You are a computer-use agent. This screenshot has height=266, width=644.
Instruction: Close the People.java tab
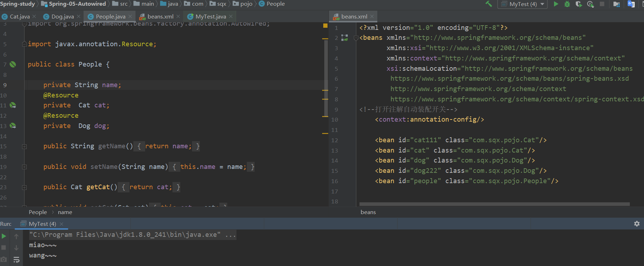(130, 16)
